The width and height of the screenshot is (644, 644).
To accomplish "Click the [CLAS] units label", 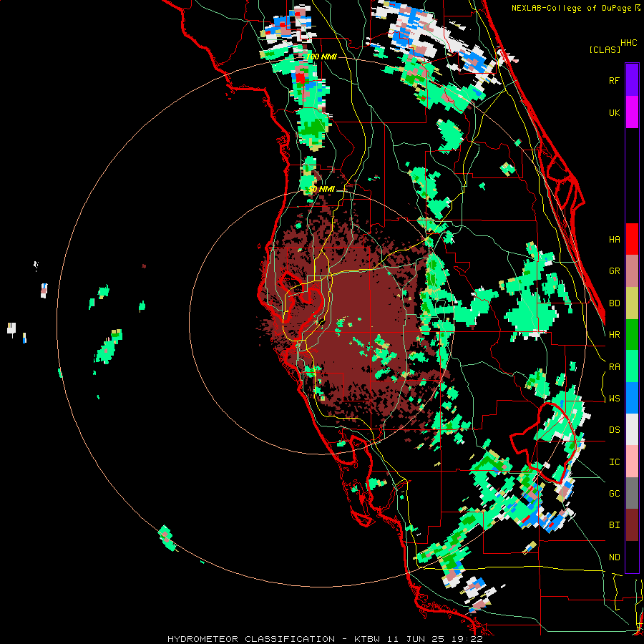I will pyautogui.click(x=605, y=49).
